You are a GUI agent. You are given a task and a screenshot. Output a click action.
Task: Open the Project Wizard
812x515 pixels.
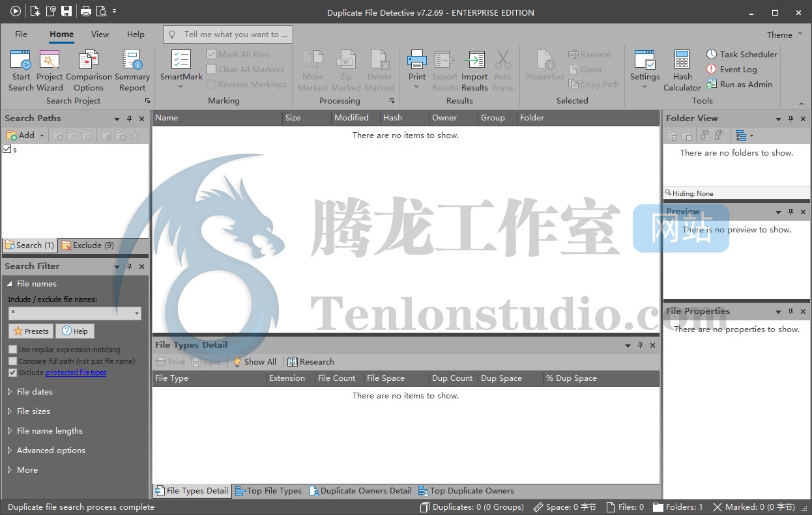click(x=50, y=70)
